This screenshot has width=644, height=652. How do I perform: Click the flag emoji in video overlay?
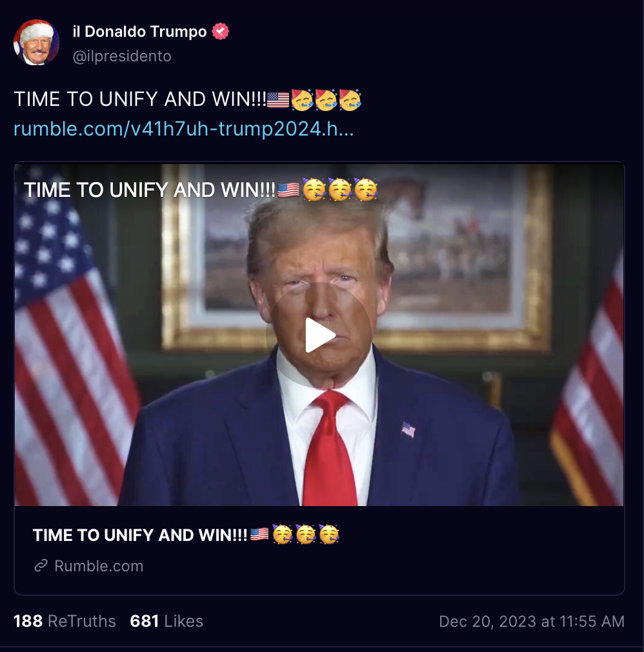click(x=288, y=190)
